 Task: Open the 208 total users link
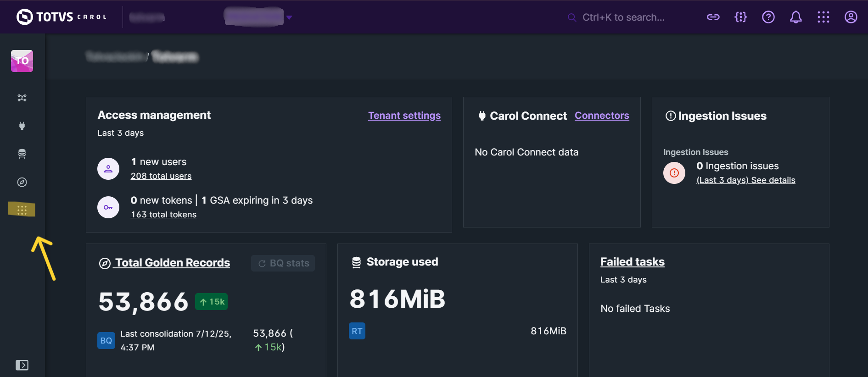[161, 176]
